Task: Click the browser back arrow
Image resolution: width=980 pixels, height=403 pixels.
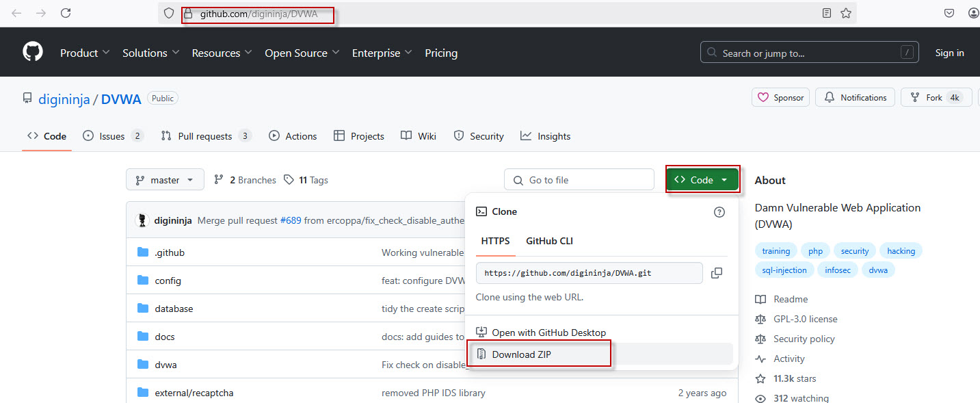Action: point(16,13)
